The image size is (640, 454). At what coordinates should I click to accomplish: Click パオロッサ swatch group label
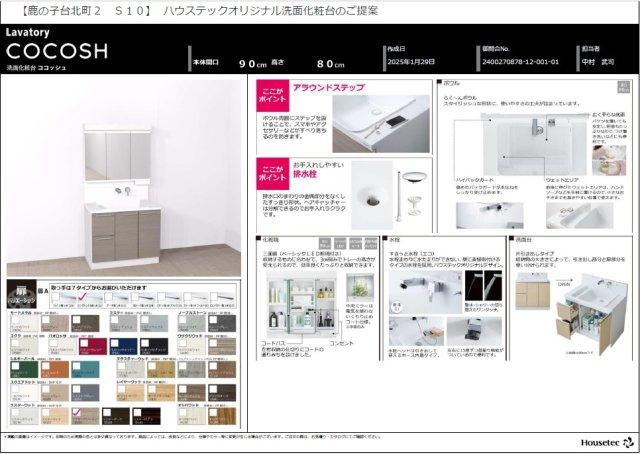(x=58, y=336)
